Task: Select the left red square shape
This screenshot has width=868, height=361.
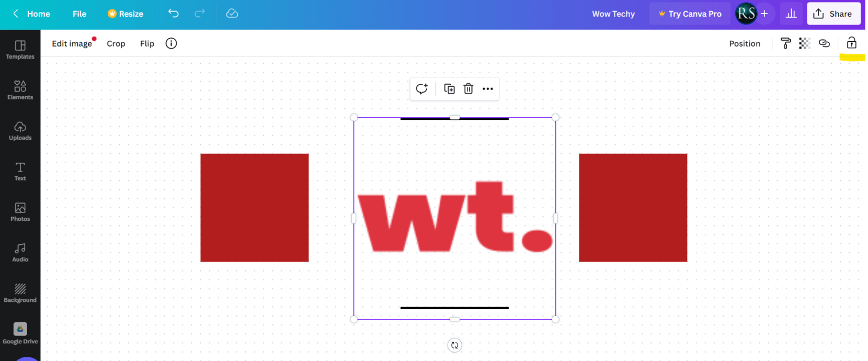Action: click(255, 208)
